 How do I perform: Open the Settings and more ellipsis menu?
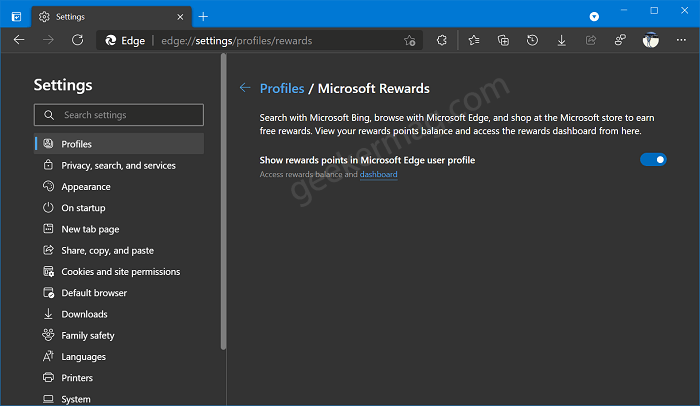click(681, 40)
